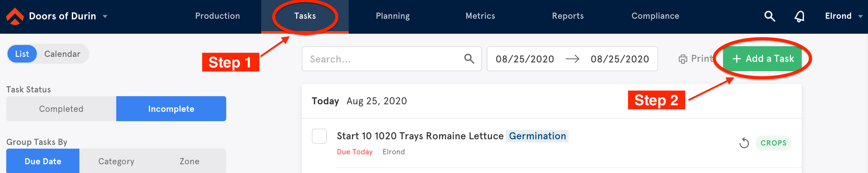Filter tasks by Completed status
Screen dimensions: 868x173
click(61, 109)
